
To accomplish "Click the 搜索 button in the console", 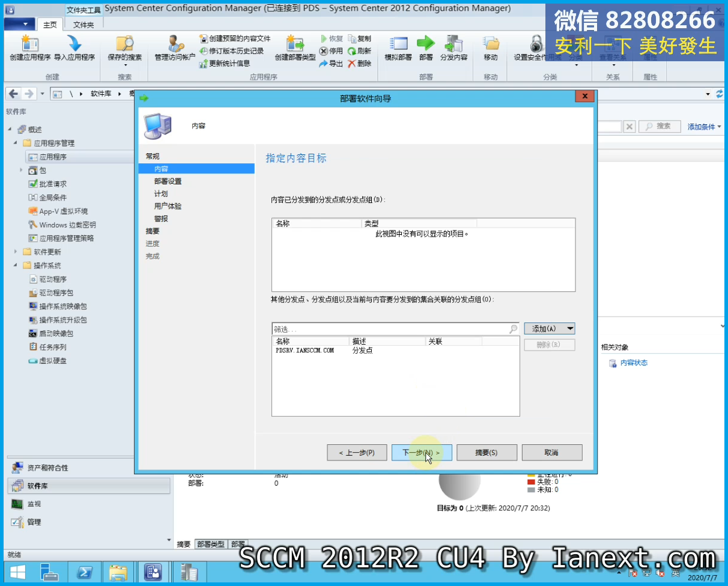I will pos(660,126).
